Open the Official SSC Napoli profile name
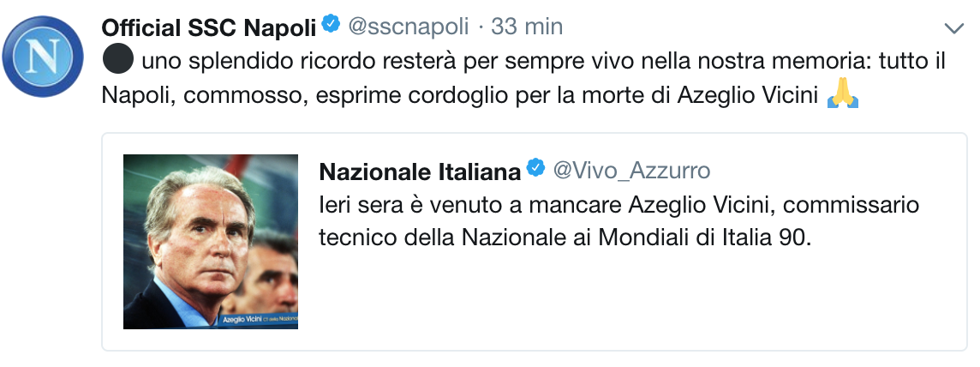The image size is (980, 367). 208,27
